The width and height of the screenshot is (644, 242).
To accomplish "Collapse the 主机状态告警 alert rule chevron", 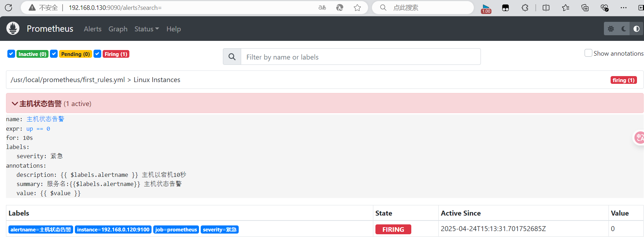I will point(15,104).
